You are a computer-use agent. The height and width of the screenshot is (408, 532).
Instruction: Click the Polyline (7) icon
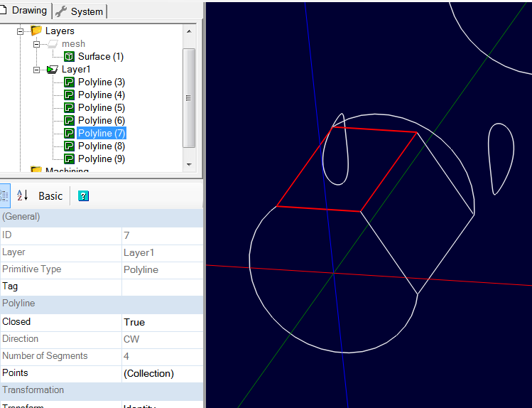[69, 133]
